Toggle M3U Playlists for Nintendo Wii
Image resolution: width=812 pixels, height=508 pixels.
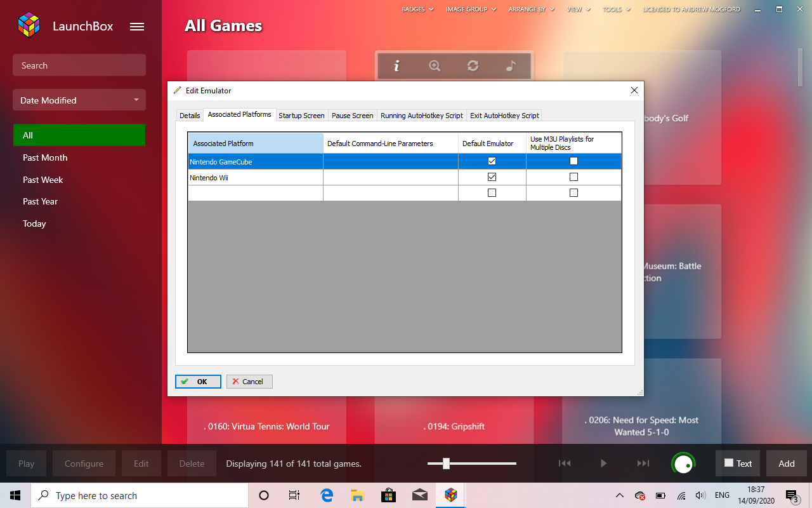pyautogui.click(x=573, y=177)
